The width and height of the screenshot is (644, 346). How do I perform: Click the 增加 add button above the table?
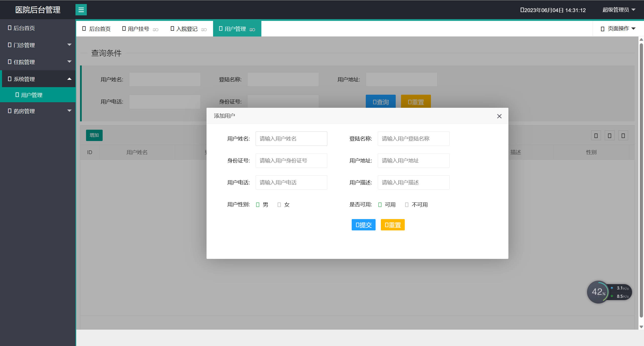pos(94,135)
